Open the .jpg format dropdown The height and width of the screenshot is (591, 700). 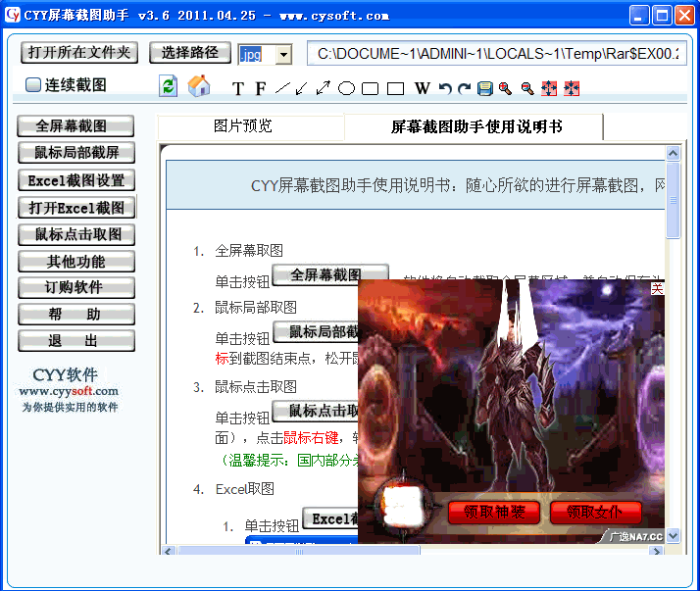(283, 55)
